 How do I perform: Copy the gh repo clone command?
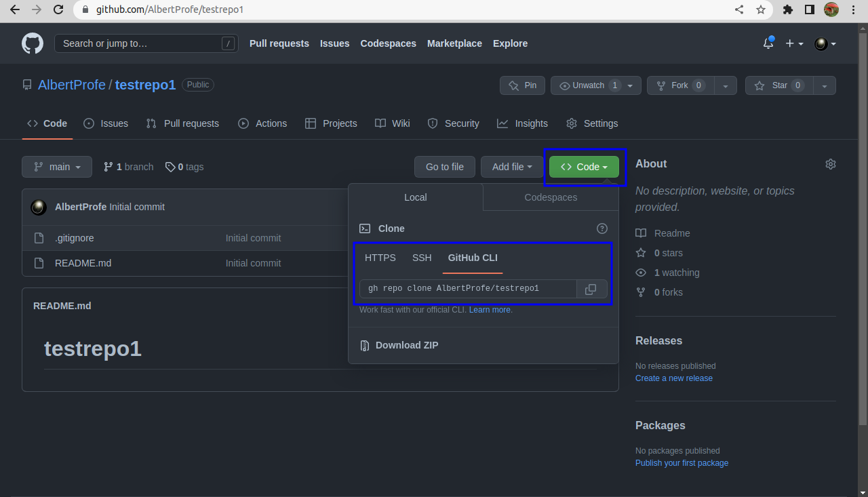tap(591, 289)
